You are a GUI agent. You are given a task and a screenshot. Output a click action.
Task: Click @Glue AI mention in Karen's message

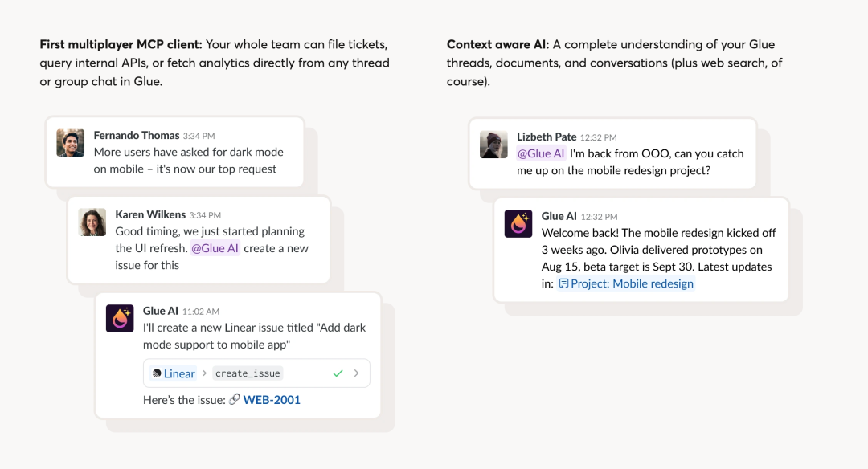(215, 248)
